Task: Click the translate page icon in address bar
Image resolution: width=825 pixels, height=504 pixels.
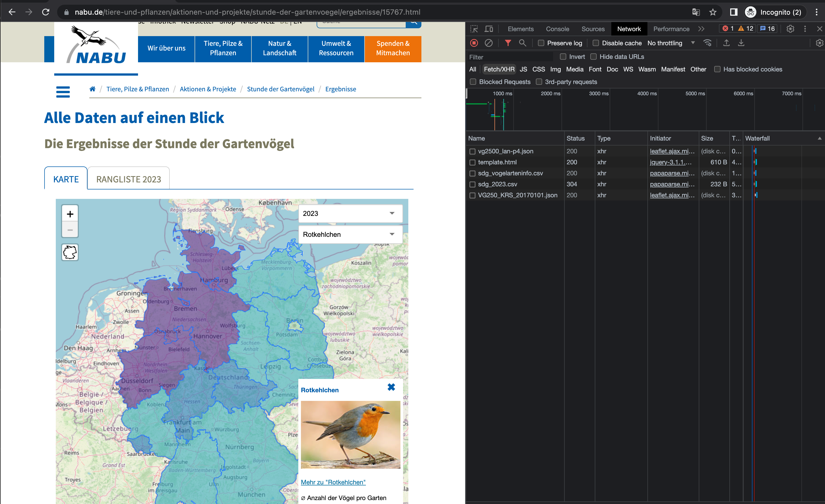Action: coord(696,12)
